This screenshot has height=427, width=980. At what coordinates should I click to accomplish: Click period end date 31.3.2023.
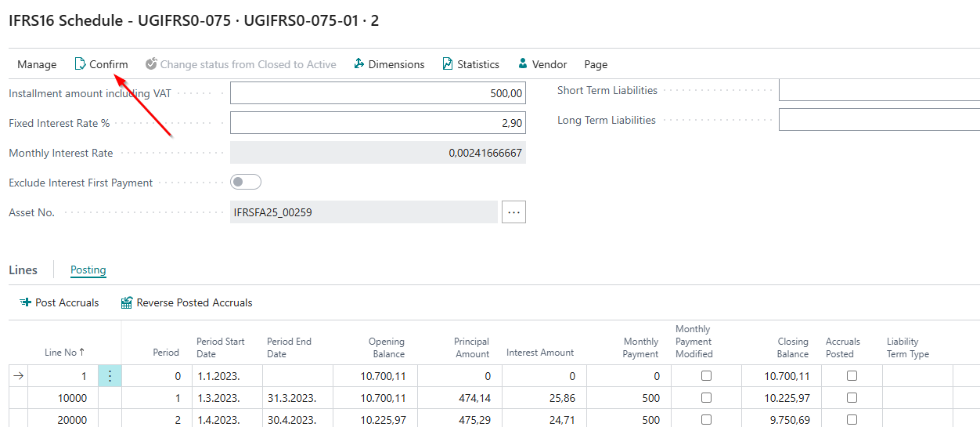pyautogui.click(x=292, y=398)
